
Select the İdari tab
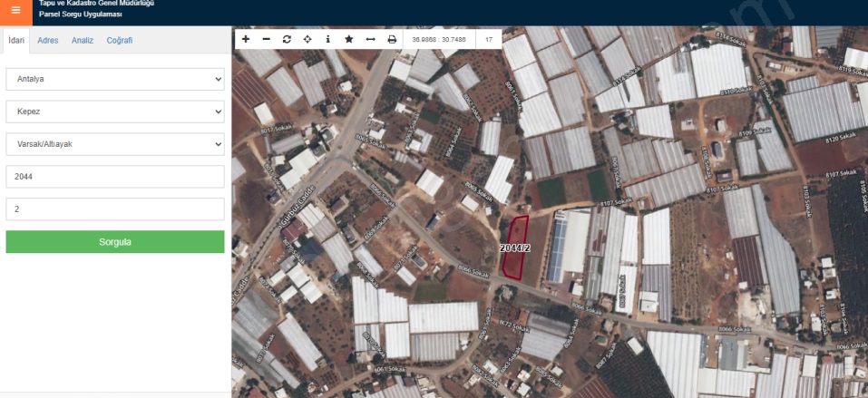point(16,41)
